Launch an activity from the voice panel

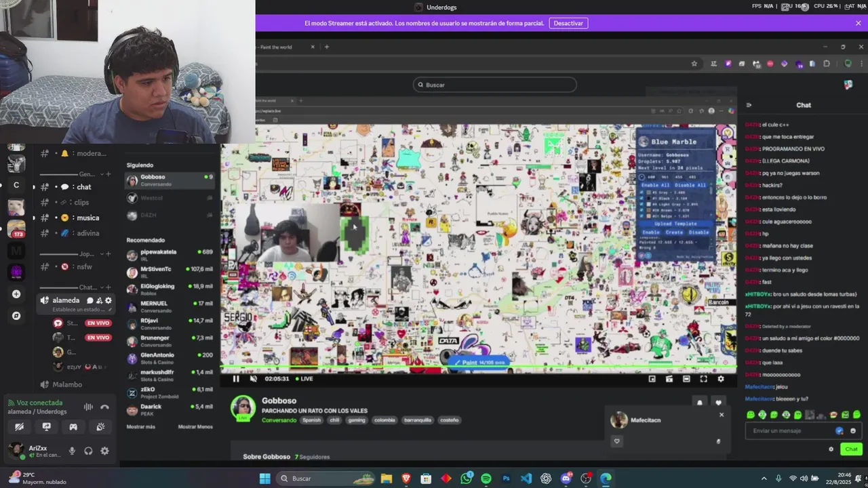click(x=73, y=427)
